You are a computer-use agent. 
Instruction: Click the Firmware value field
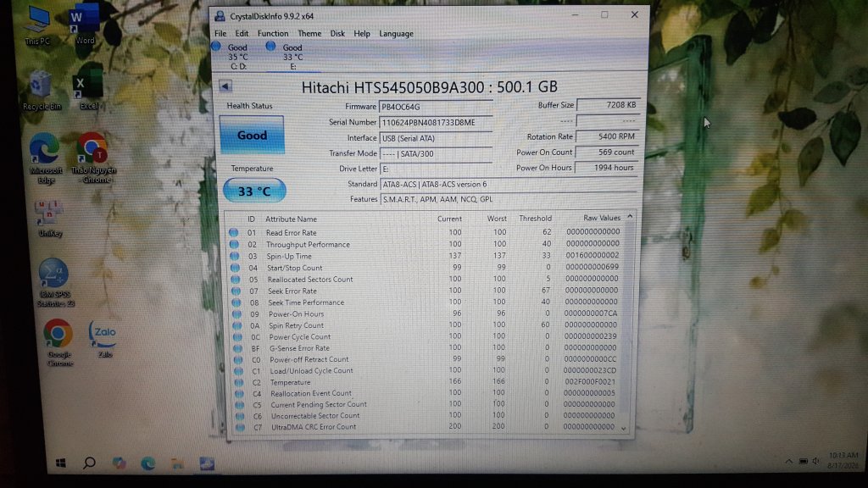[435, 107]
